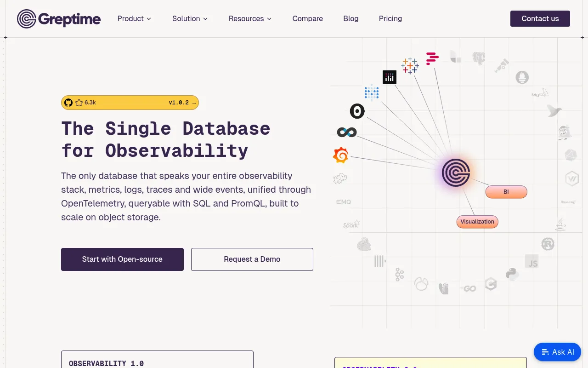This screenshot has height=368, width=588.
Task: Expand the Solution dropdown menu
Action: (x=190, y=19)
